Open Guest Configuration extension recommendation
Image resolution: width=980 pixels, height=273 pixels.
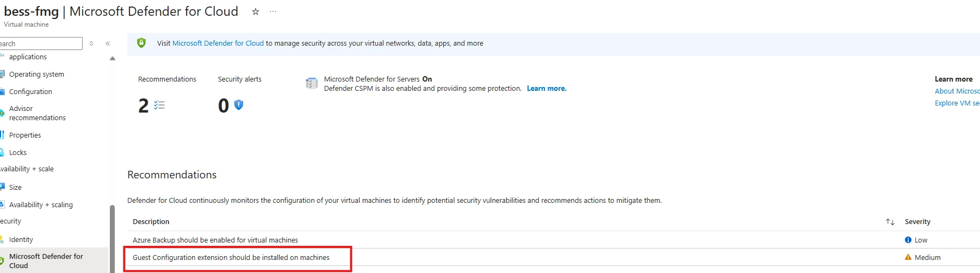coord(231,257)
